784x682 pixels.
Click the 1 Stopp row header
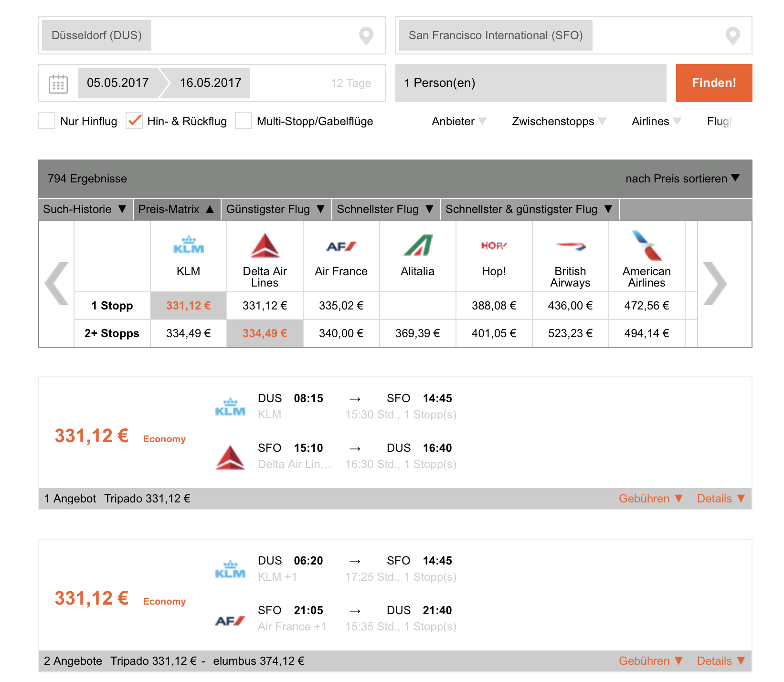[112, 306]
